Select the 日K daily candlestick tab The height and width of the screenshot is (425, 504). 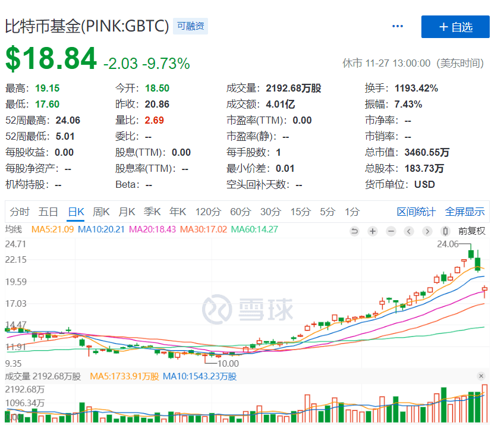[76, 212]
